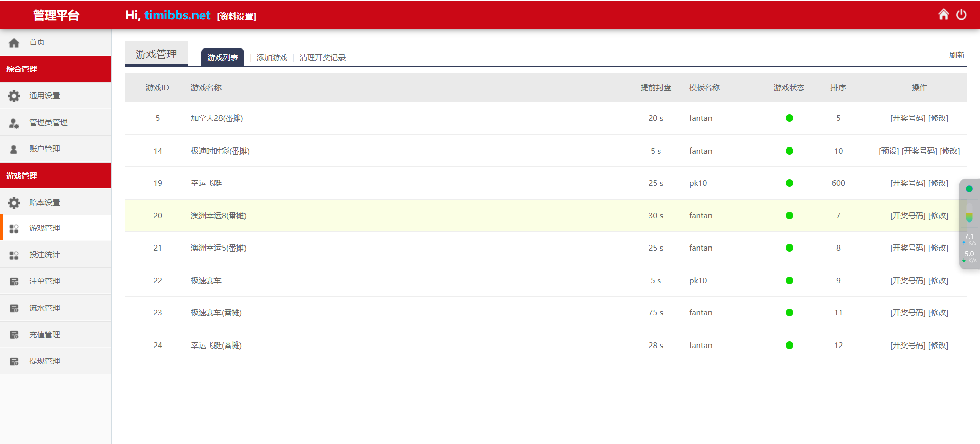Click [开奖号码] for 澳洲幸运5(番摊)
980x444 pixels.
click(x=908, y=248)
